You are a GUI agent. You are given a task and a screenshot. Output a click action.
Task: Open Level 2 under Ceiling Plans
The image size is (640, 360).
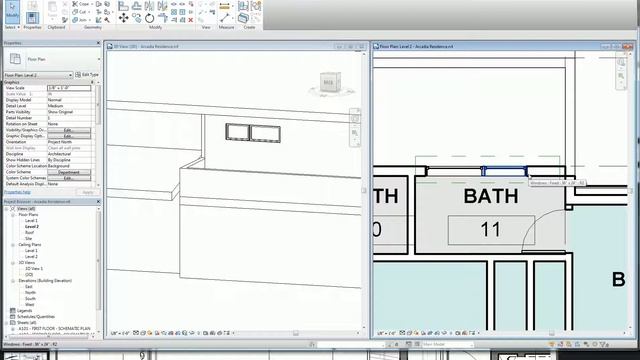tap(31, 257)
